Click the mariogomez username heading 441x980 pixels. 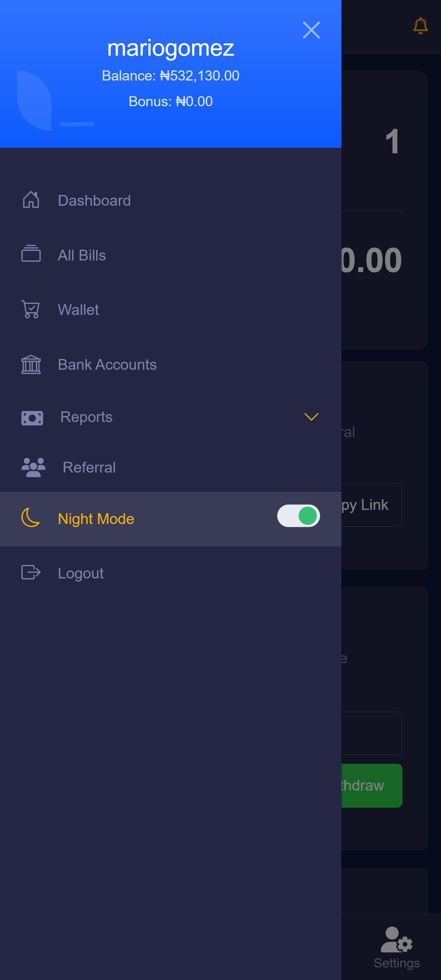(x=170, y=48)
